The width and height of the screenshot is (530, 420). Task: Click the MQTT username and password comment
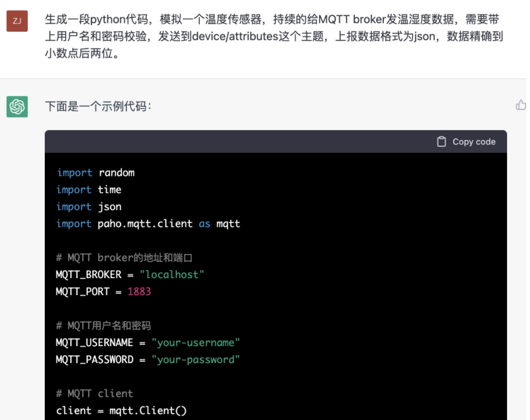pyautogui.click(x=103, y=325)
